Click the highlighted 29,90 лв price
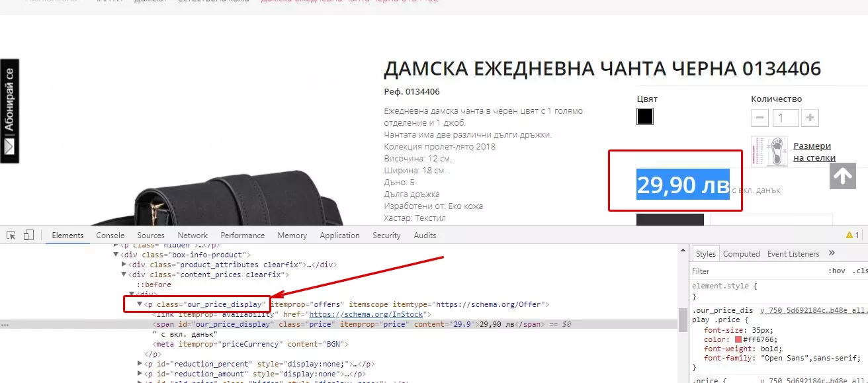Image resolution: width=868 pixels, height=383 pixels. [683, 184]
